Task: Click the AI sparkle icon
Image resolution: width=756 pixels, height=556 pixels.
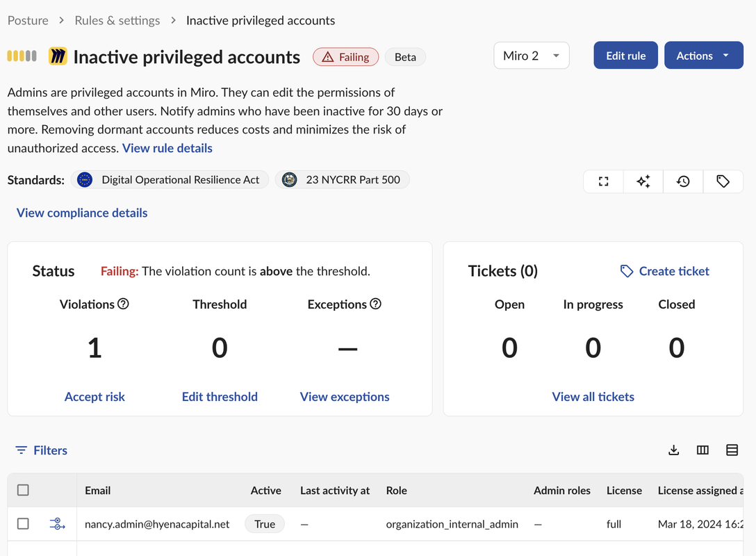Action: click(x=643, y=181)
